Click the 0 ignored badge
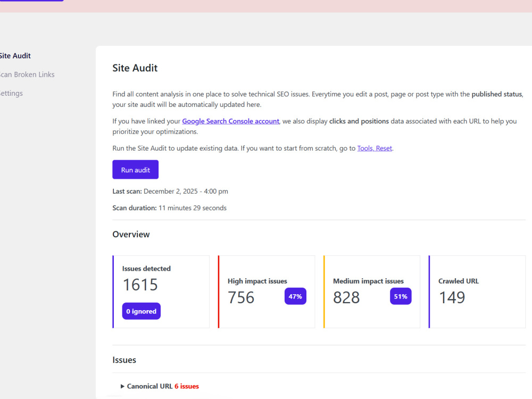This screenshot has width=532, height=399. pos(141,311)
